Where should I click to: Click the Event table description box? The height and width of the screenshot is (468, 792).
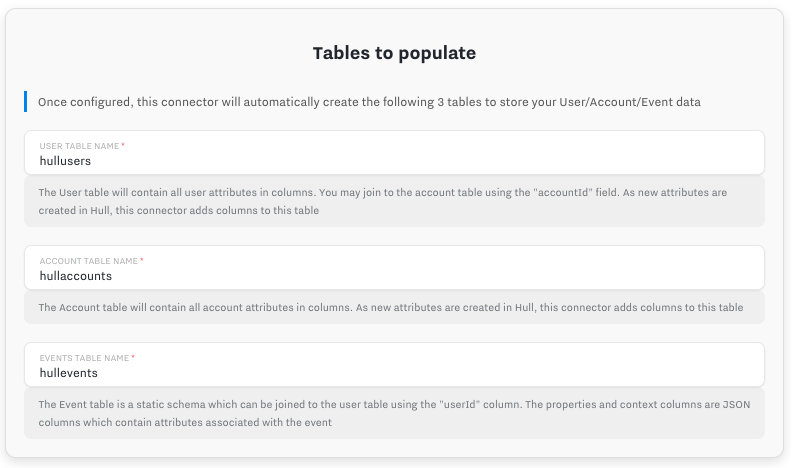394,413
